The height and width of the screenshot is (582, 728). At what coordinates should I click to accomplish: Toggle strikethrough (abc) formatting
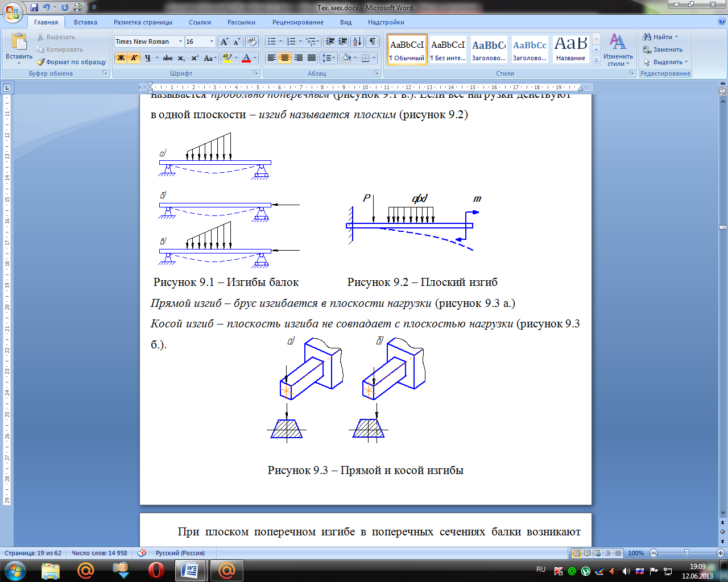coord(167,58)
